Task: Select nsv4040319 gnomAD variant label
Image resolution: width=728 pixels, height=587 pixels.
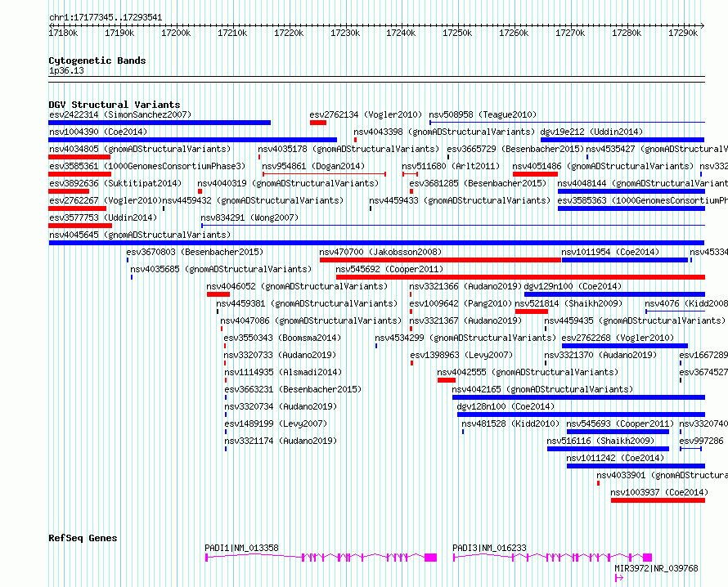Action: (288, 183)
